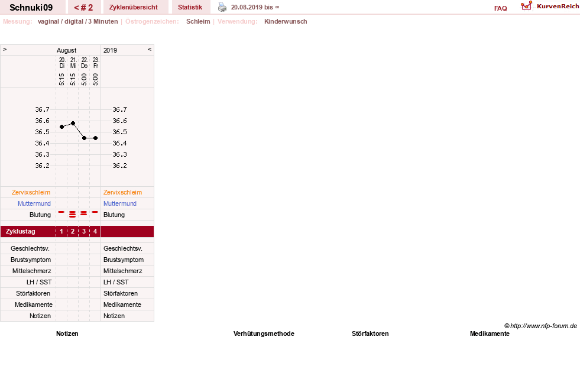Click cycle day 1 cell

pyautogui.click(x=61, y=232)
